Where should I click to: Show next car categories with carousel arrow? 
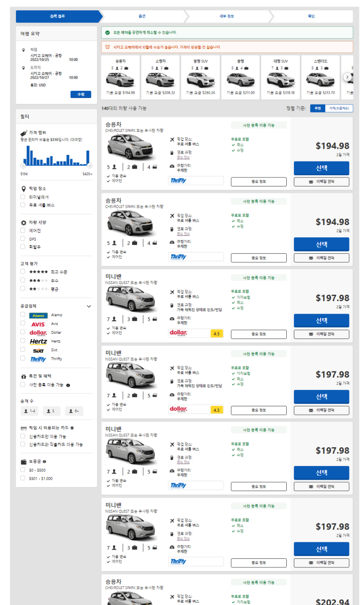click(x=348, y=77)
